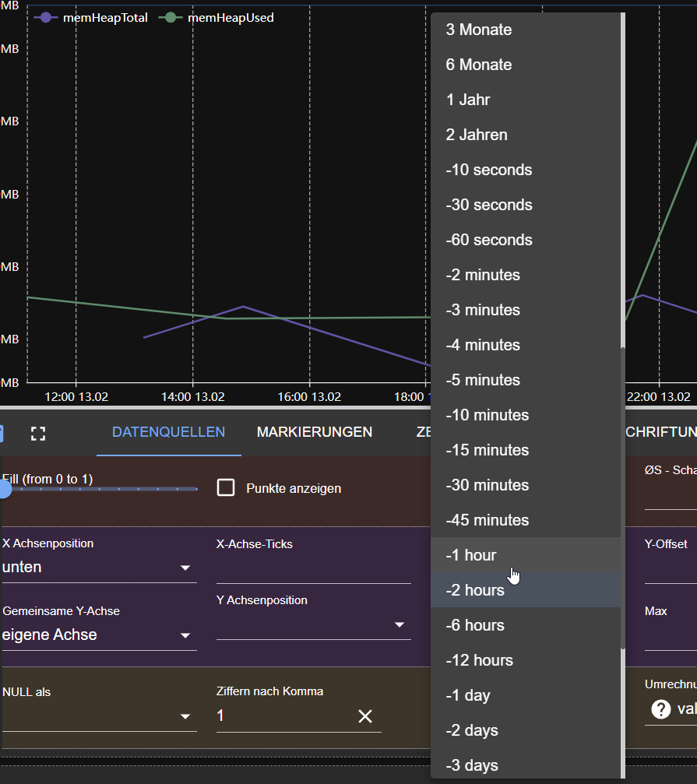Select the DATENQUELLEN tab

coord(168,431)
